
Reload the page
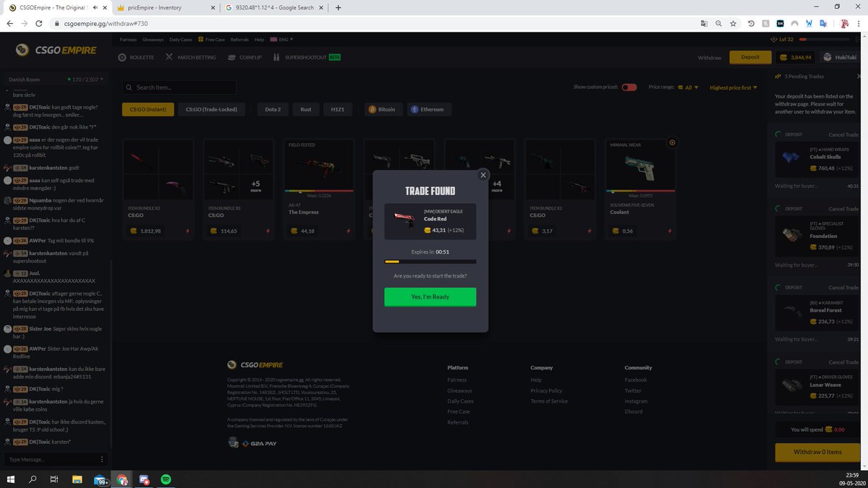tap(38, 23)
